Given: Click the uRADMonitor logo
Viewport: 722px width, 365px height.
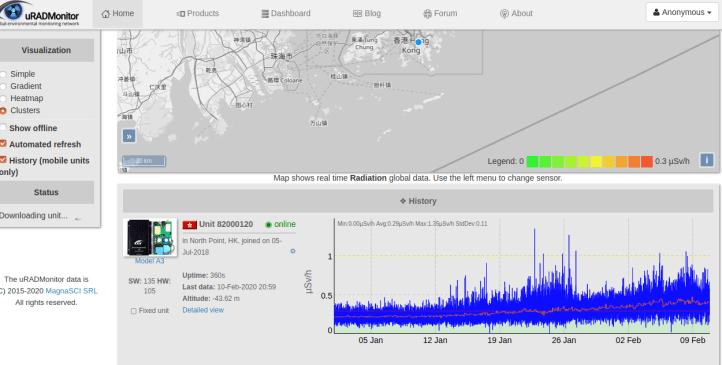Looking at the screenshot, I should click(40, 14).
